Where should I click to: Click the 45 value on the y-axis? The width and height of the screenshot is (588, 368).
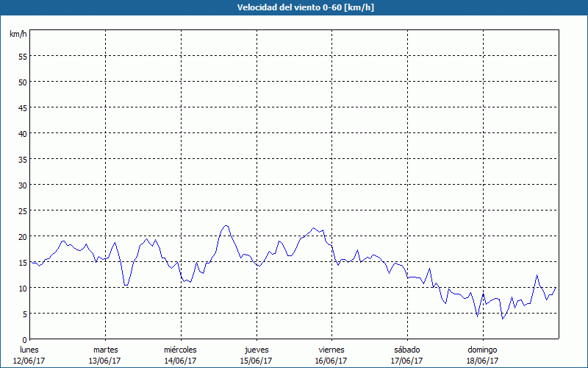coord(22,107)
